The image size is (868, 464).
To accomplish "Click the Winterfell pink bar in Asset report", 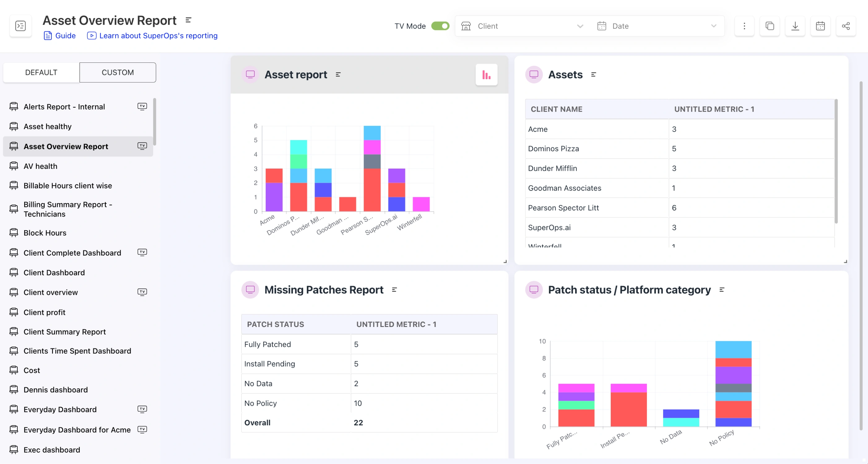I will [x=421, y=204].
